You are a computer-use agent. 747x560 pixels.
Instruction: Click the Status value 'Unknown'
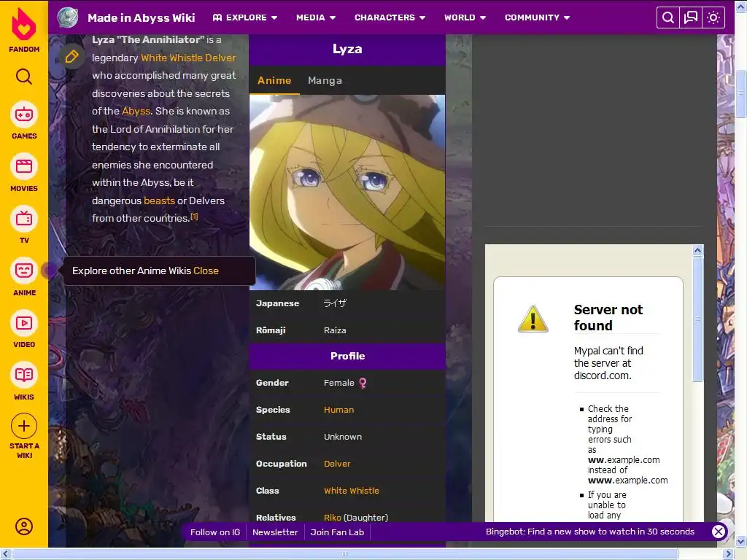tap(343, 437)
